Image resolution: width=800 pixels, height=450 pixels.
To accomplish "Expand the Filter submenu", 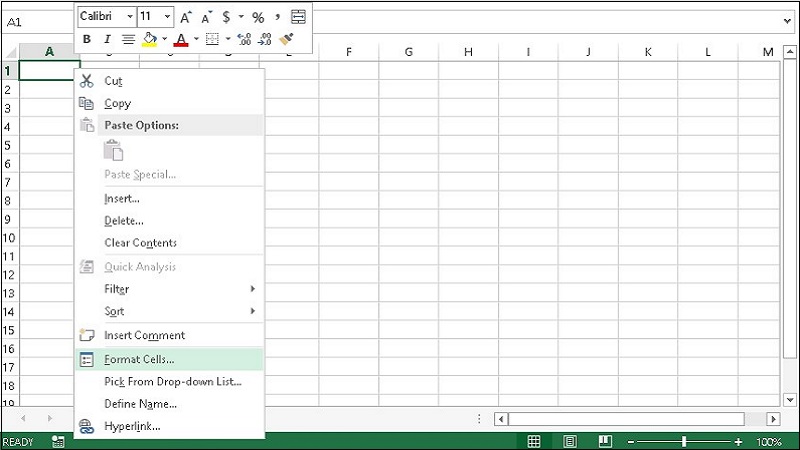I will tap(169, 289).
